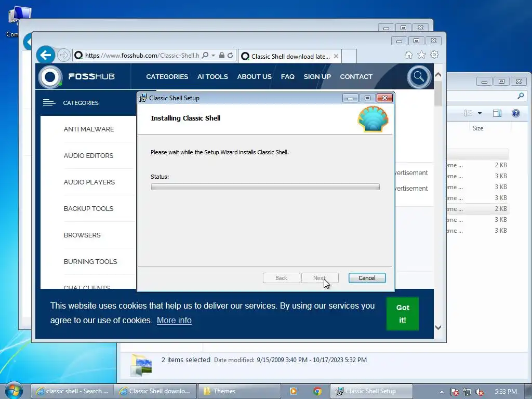
Task: Switch to Classic Shell download taskbar item
Action: point(155,391)
